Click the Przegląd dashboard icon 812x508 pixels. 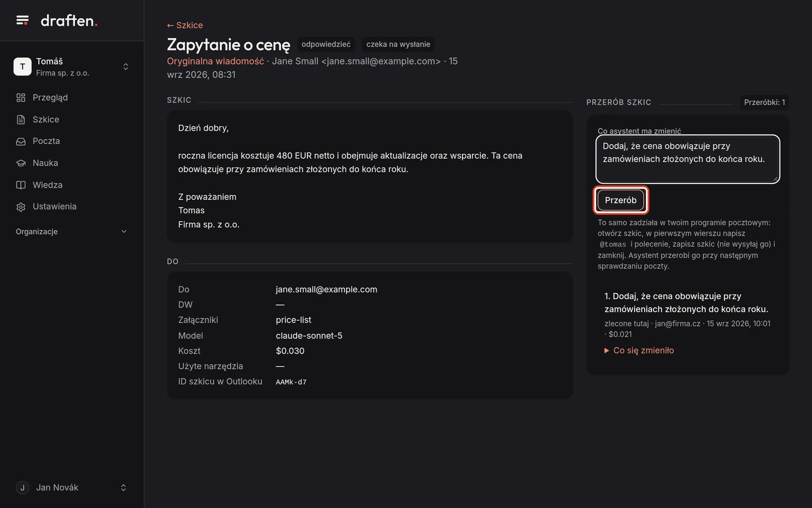pos(21,98)
